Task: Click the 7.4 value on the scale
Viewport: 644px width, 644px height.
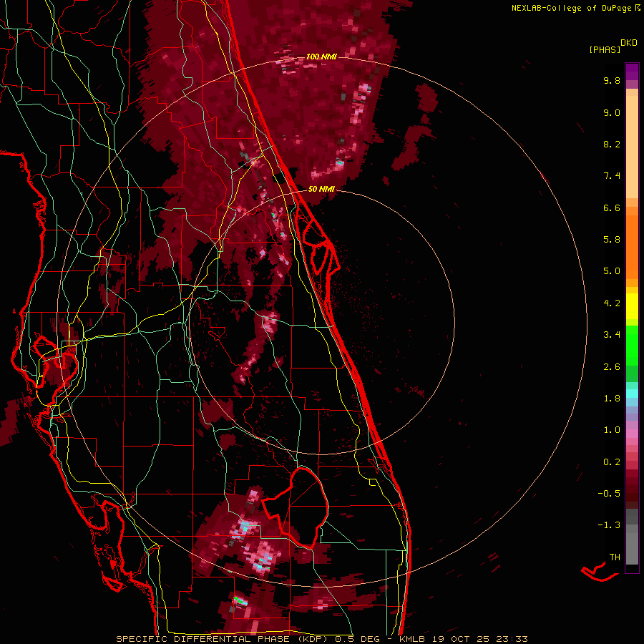Action: (612, 176)
